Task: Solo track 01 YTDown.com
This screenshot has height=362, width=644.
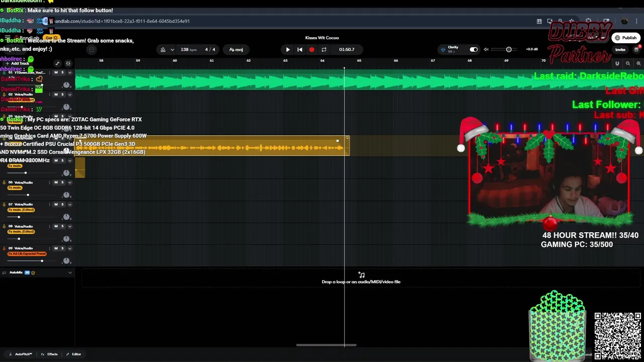Action: pyautogui.click(x=62, y=73)
